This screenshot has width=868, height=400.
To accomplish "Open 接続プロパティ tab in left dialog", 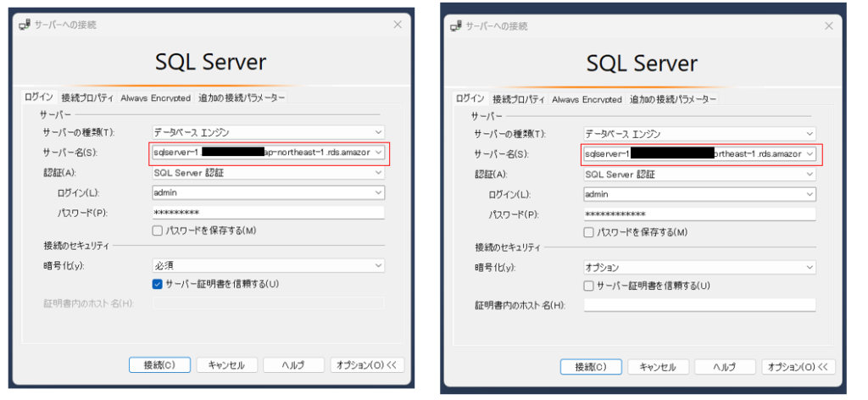I will (87, 98).
